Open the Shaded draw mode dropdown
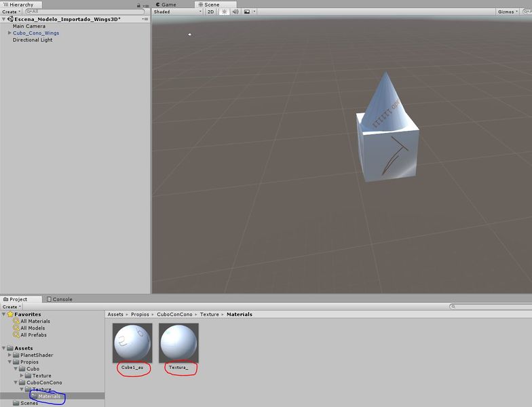 177,12
